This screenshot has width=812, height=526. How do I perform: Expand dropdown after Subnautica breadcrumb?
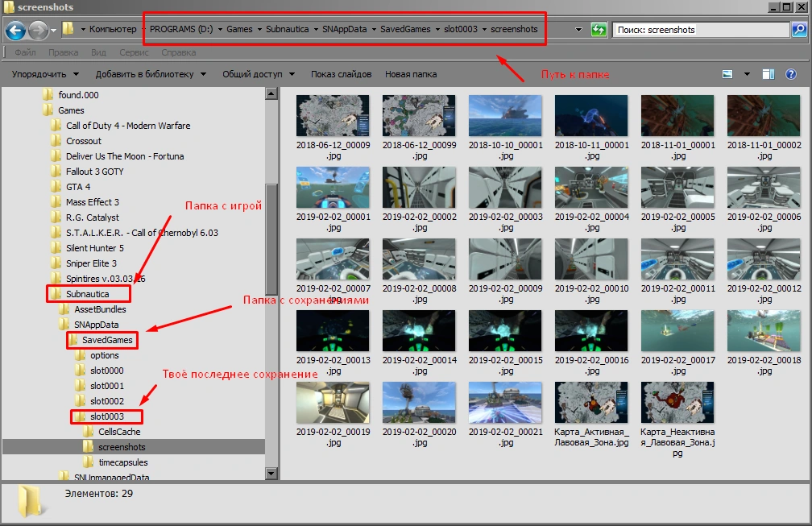click(x=316, y=29)
